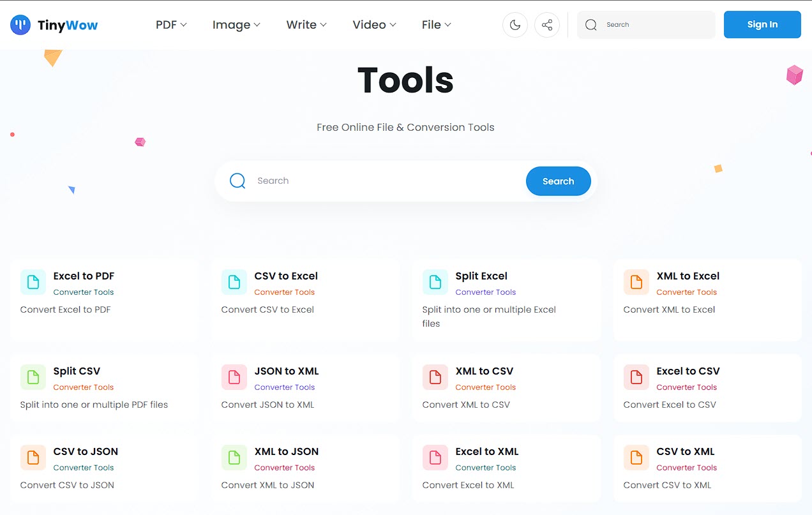Click the Excel to PDF file icon
Viewport: 812px width, 515px height.
(33, 282)
